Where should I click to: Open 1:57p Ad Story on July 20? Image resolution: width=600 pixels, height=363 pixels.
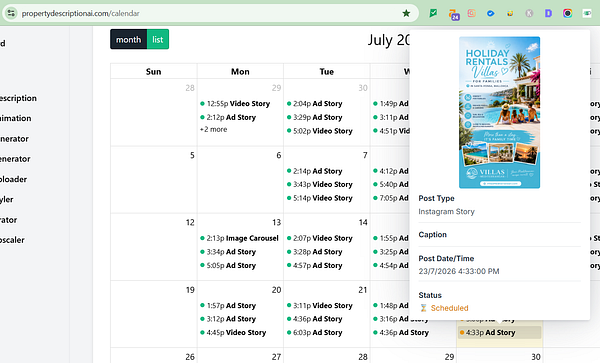tap(228, 306)
